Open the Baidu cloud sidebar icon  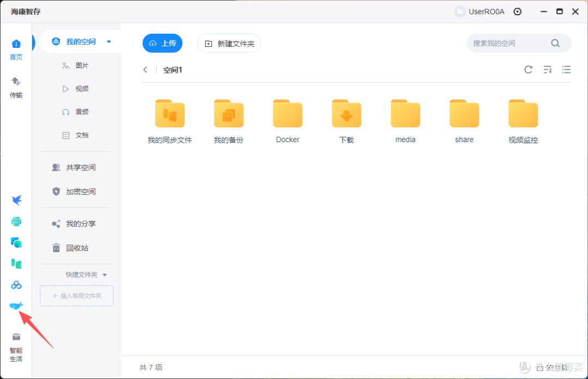click(x=16, y=285)
